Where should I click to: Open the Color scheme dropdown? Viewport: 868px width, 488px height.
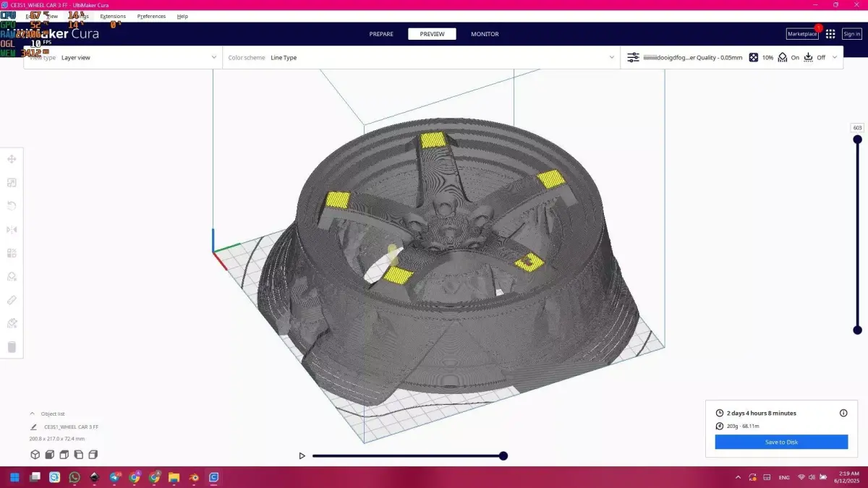tap(421, 57)
